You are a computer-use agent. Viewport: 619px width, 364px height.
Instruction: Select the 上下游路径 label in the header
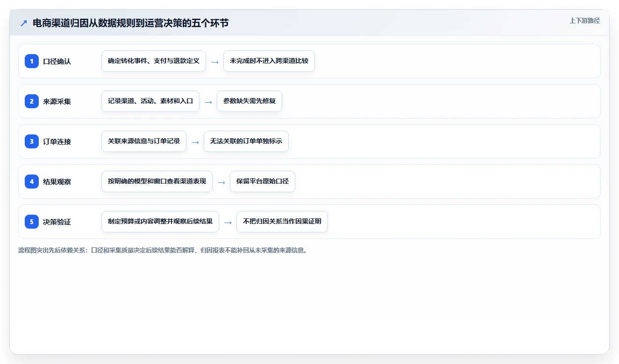[584, 21]
